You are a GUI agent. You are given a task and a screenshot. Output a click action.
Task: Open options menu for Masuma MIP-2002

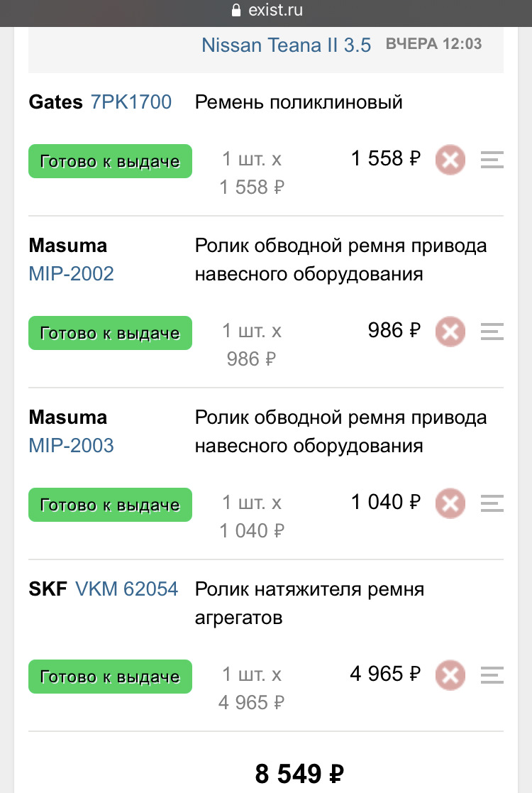(x=492, y=332)
